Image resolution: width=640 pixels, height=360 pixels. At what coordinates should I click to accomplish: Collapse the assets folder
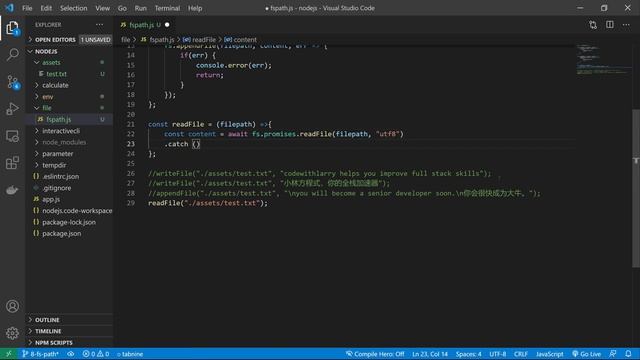[x=51, y=62]
